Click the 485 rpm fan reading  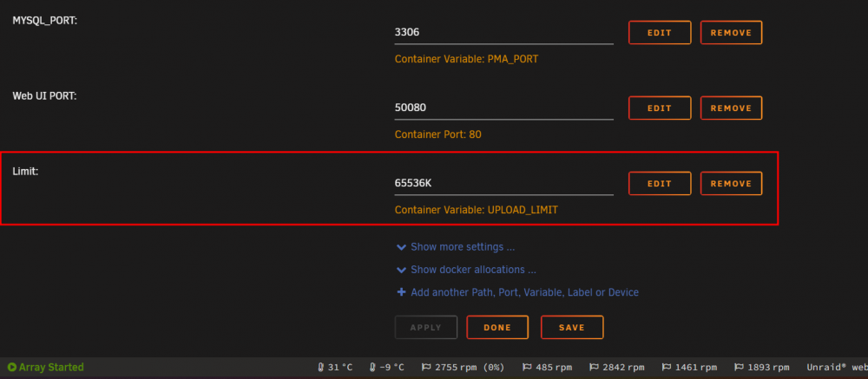[x=554, y=368]
